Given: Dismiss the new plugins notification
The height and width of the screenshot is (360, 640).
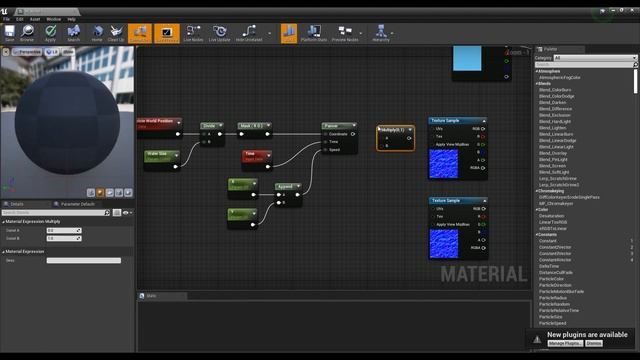Looking at the screenshot, I should [593, 343].
